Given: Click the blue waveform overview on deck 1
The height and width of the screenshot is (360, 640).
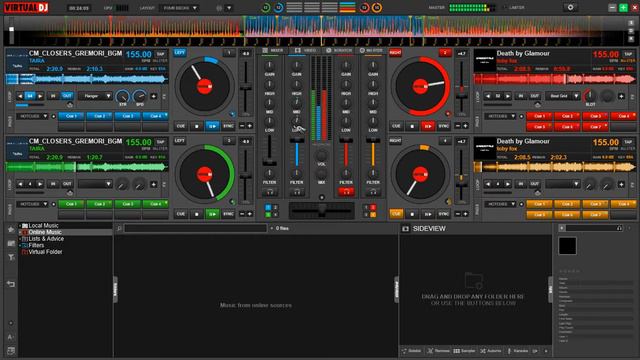Looking at the screenshot, I should 87,79.
